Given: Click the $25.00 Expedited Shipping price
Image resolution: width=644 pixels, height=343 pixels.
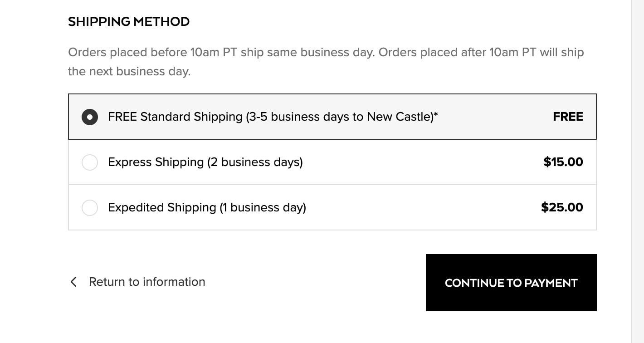Looking at the screenshot, I should [562, 207].
